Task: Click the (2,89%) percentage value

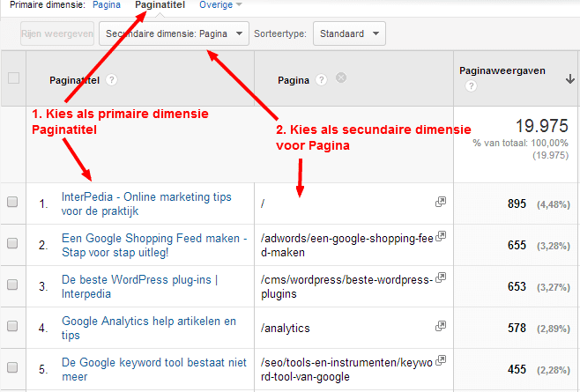Action: click(554, 329)
